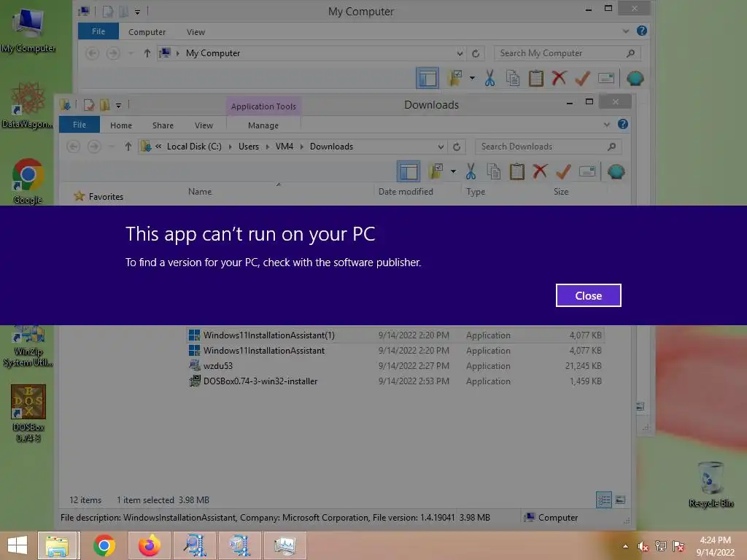The height and width of the screenshot is (560, 747).
Task: Open the Manage tab under Application Tools
Action: [x=263, y=125]
